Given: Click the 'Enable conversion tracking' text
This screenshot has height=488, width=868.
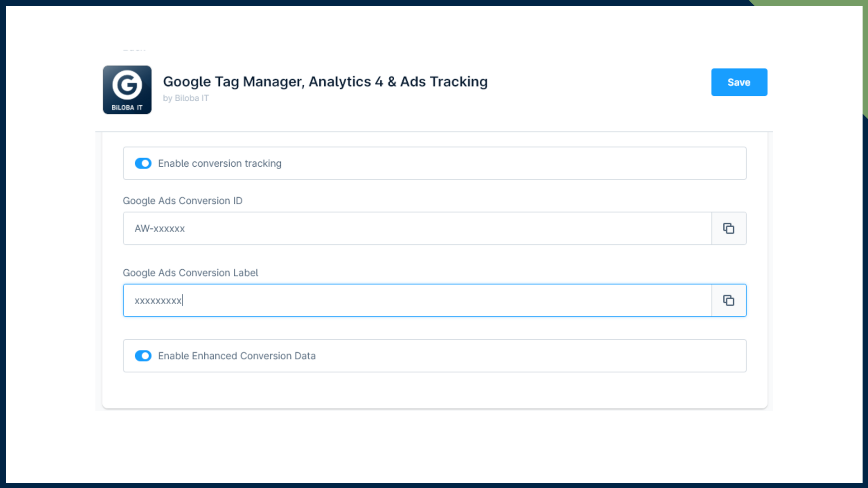Looking at the screenshot, I should click(x=220, y=164).
